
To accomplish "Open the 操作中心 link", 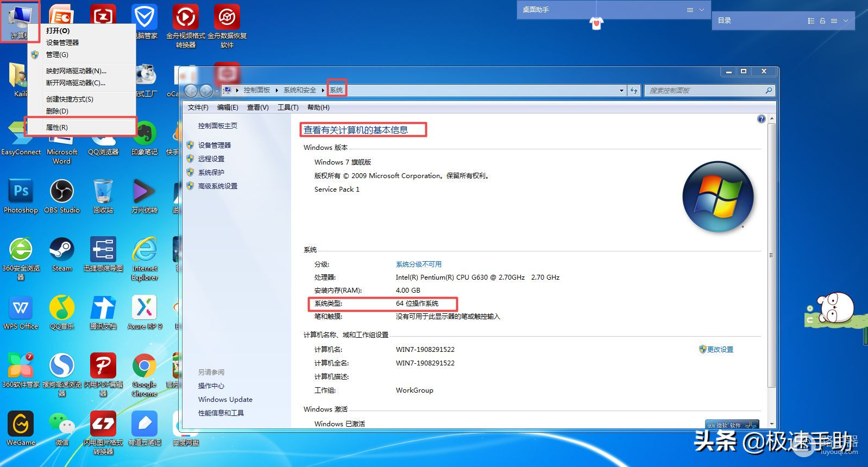I will [211, 386].
